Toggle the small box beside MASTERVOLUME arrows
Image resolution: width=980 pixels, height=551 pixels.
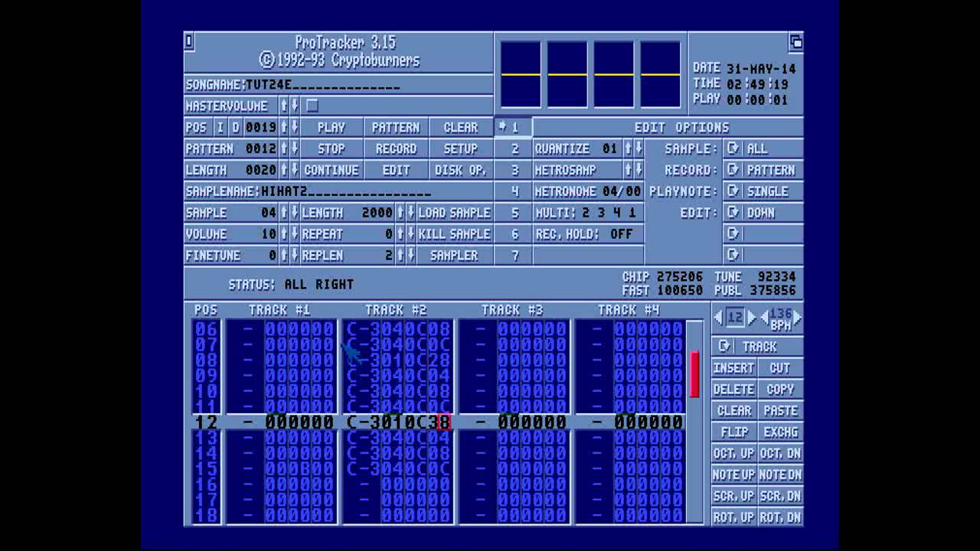312,106
